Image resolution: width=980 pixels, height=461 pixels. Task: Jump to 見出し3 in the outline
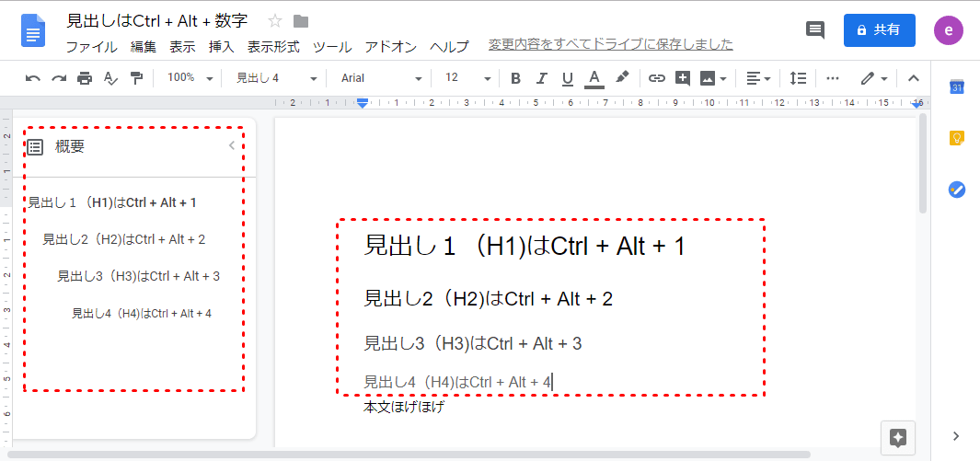[138, 276]
